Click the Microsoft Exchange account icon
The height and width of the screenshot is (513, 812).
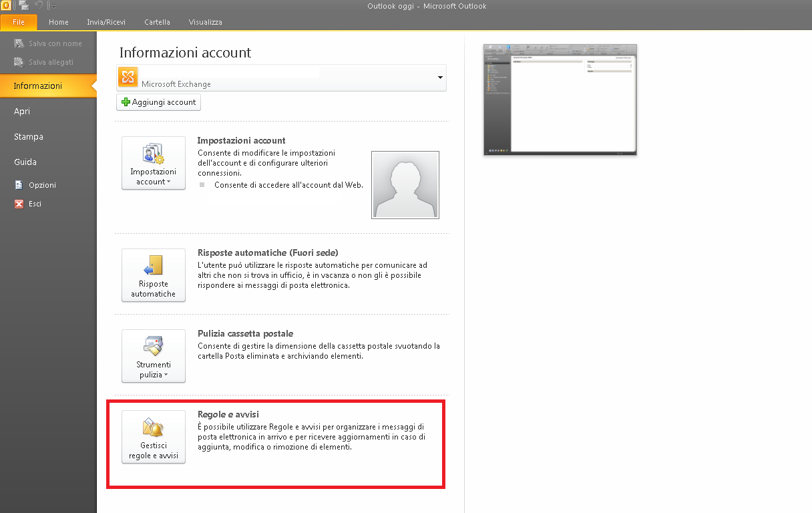point(128,77)
